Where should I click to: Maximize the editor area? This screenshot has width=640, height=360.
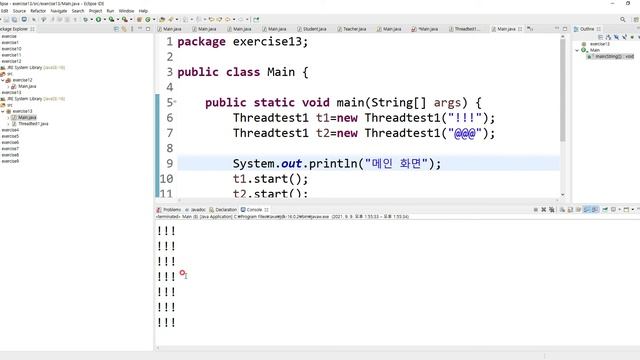pyautogui.click(x=565, y=29)
